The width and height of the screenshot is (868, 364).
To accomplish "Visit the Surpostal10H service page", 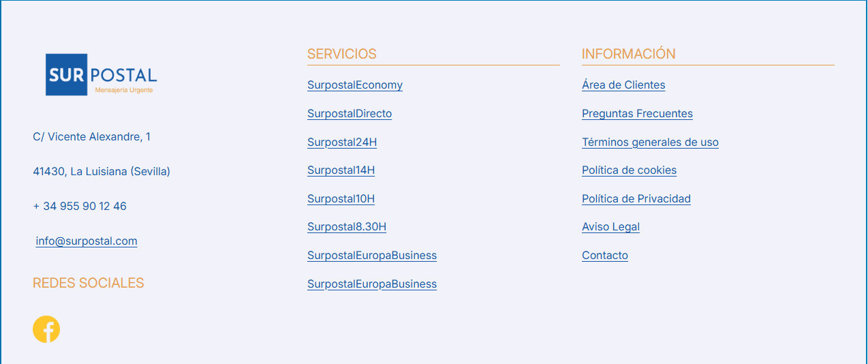I will coord(341,199).
